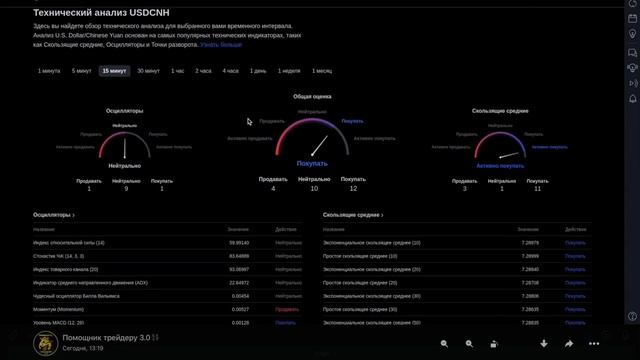Click Экспоненциальное скользящее среднее (10) row
Image resolution: width=640 pixels, height=360 pixels.
point(457,243)
